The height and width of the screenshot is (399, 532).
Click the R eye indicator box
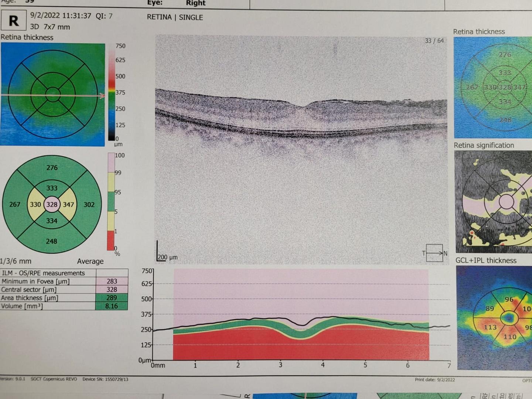[14, 21]
